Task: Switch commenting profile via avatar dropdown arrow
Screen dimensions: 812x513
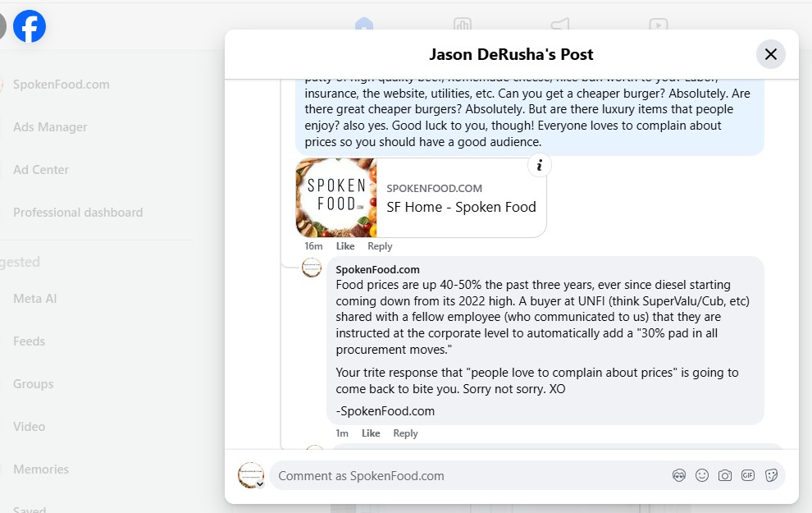Action: click(260, 484)
